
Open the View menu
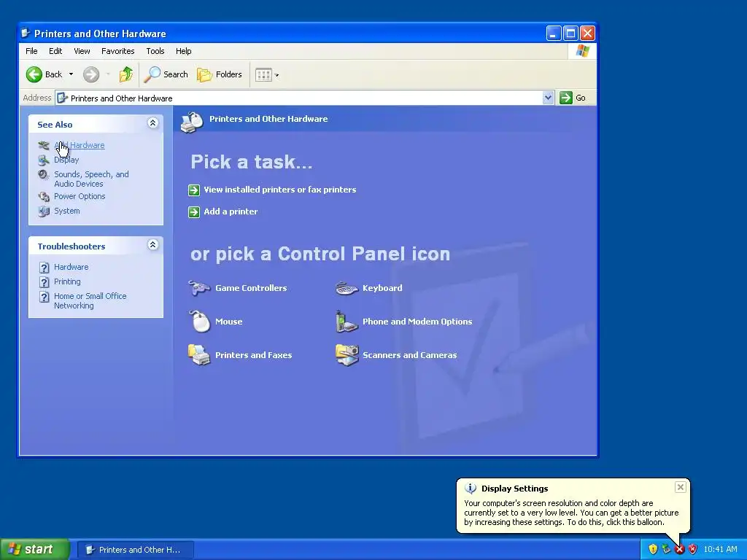(82, 51)
